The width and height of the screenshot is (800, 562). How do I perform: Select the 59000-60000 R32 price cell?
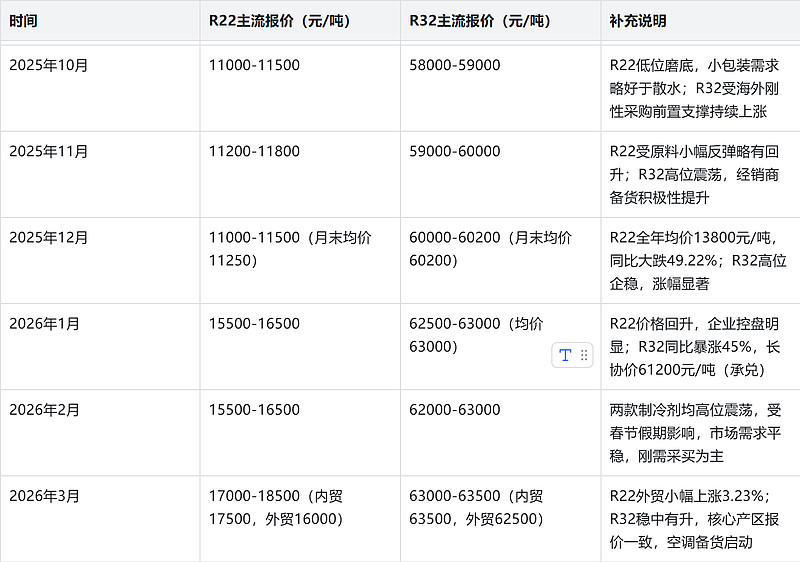point(455,151)
